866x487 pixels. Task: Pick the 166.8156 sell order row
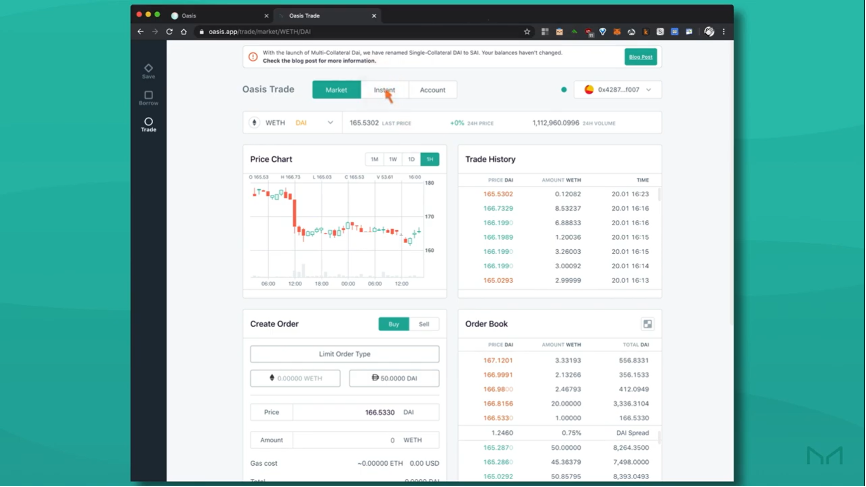click(x=558, y=404)
